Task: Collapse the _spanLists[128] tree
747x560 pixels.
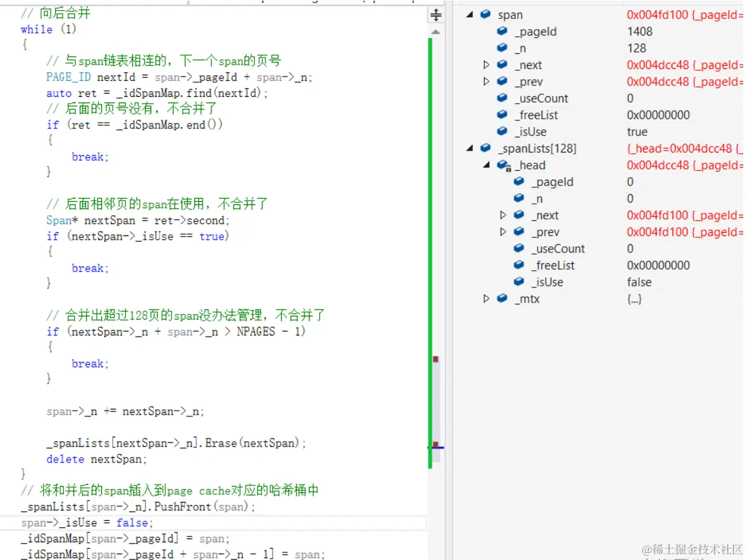Action: [470, 148]
